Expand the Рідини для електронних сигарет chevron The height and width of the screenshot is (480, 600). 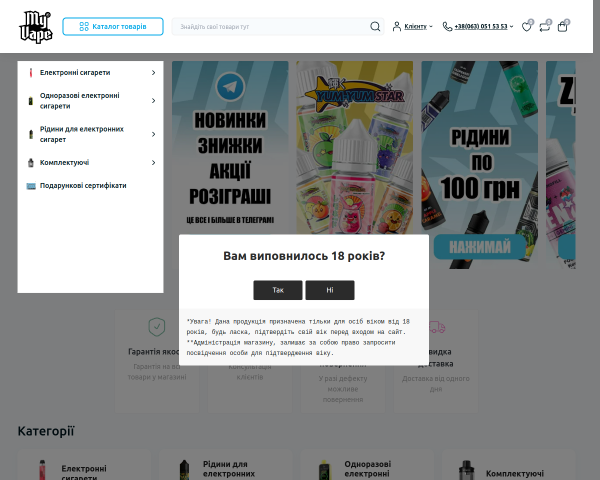pos(153,134)
